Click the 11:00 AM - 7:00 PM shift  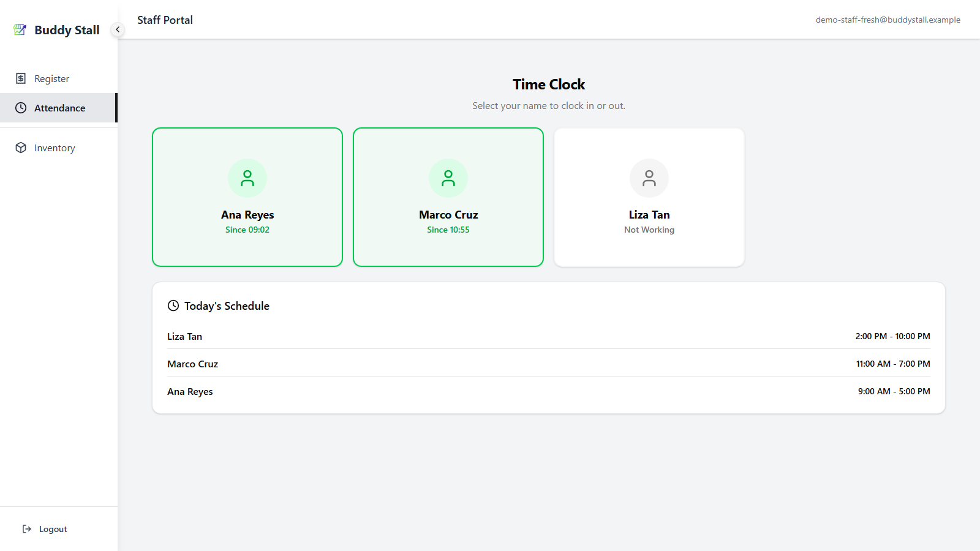[x=893, y=364]
